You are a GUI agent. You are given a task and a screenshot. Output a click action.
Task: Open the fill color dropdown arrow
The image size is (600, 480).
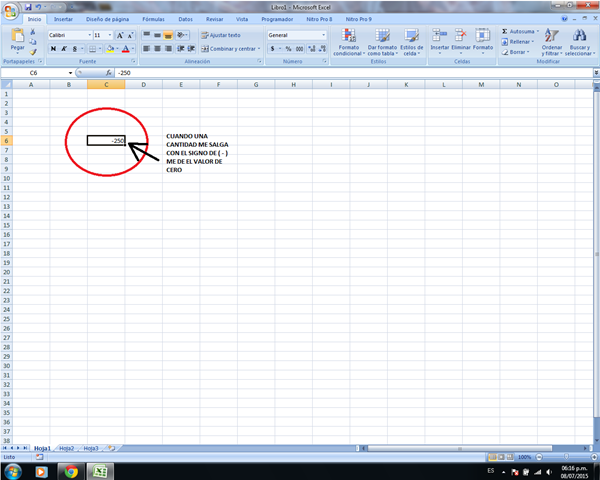[x=117, y=49]
